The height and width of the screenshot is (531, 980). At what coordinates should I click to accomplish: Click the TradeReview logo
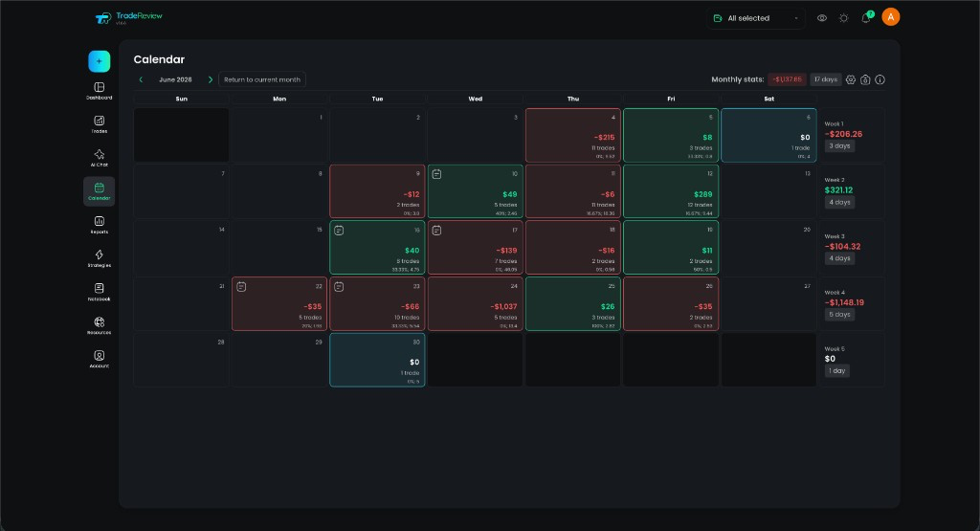[128, 18]
